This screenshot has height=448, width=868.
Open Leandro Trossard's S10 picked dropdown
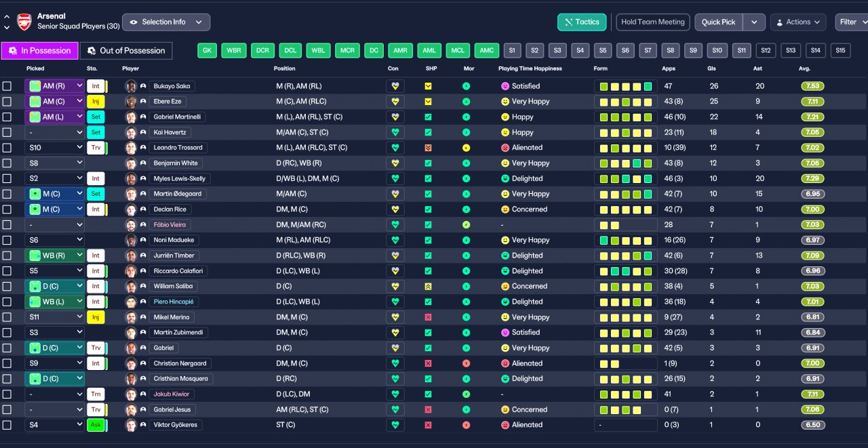54,148
